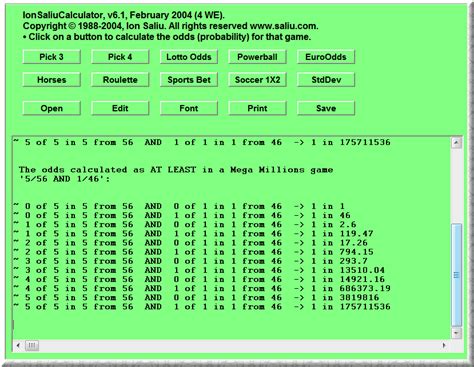
Task: Click the line ending '1 in 2.6'
Action: pos(185,224)
